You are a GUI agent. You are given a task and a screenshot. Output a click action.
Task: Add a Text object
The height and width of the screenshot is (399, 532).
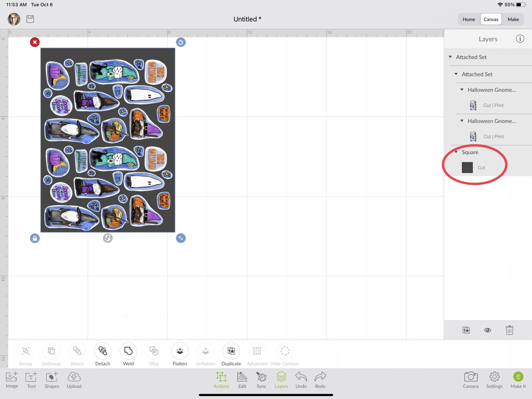(x=31, y=380)
